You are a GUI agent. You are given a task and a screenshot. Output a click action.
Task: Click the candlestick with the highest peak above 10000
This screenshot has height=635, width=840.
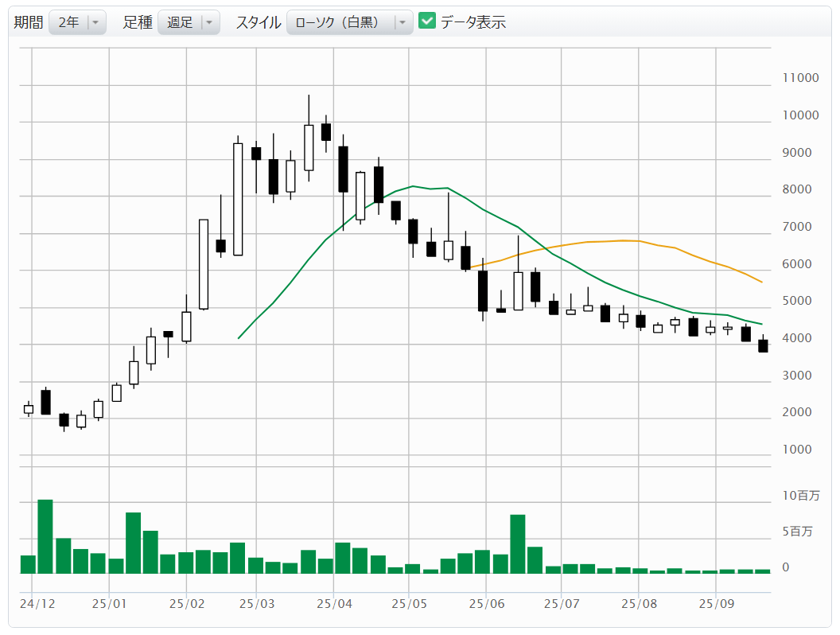[x=309, y=147]
